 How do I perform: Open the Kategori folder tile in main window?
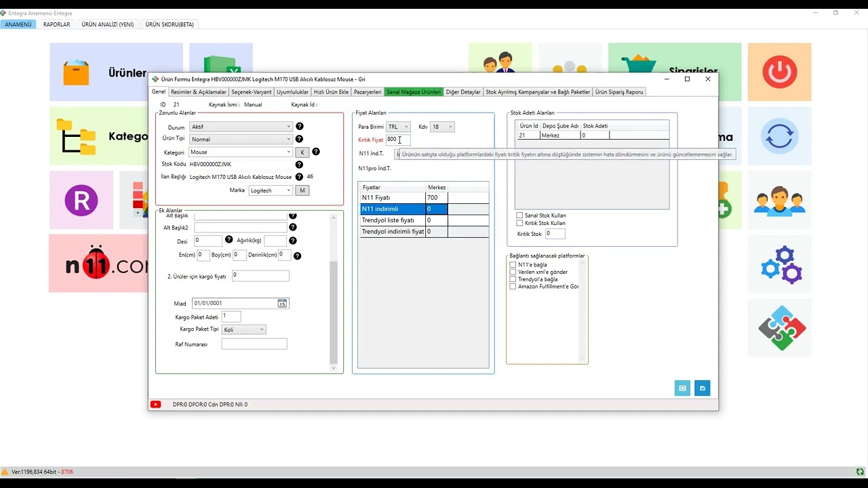pos(99,136)
